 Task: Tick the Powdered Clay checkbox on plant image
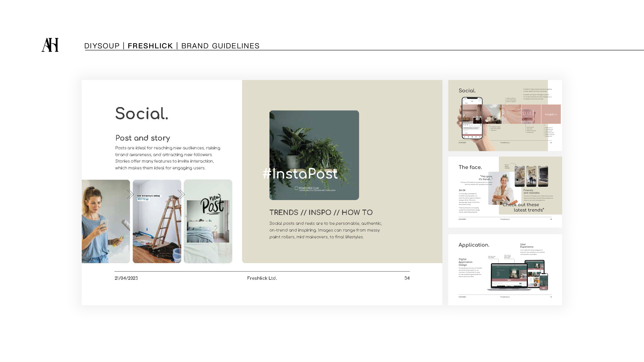point(296,188)
